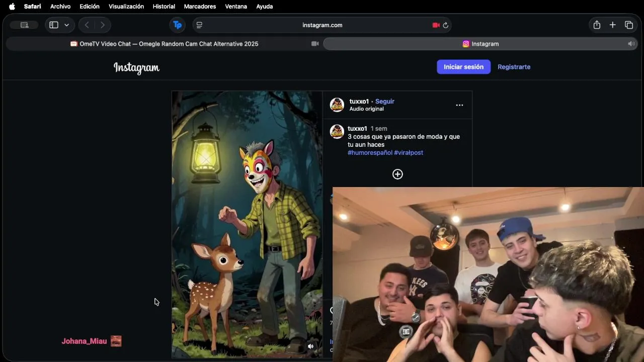Click the Safari tab group icon at far left
This screenshot has width=644, height=362.
[x=25, y=25]
